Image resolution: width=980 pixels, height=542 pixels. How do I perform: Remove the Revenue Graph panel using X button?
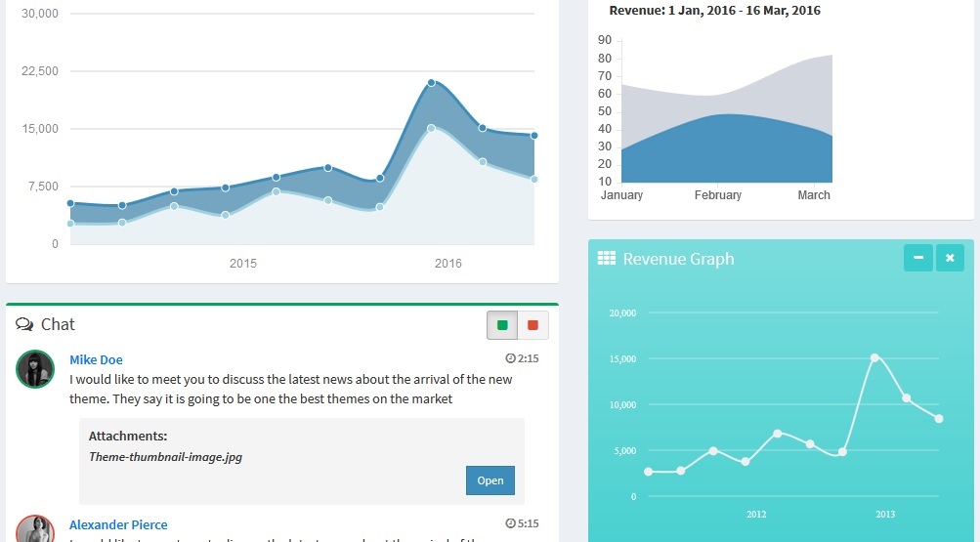[x=950, y=258]
